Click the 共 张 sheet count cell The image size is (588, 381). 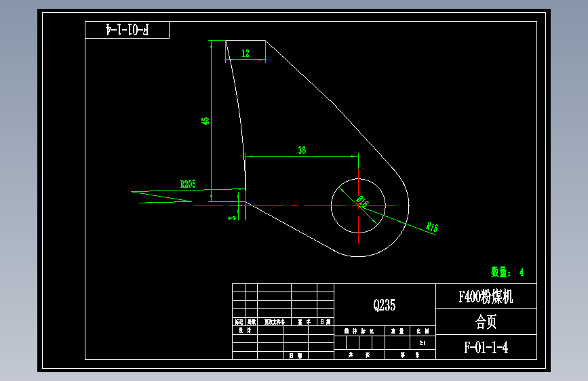(x=359, y=355)
